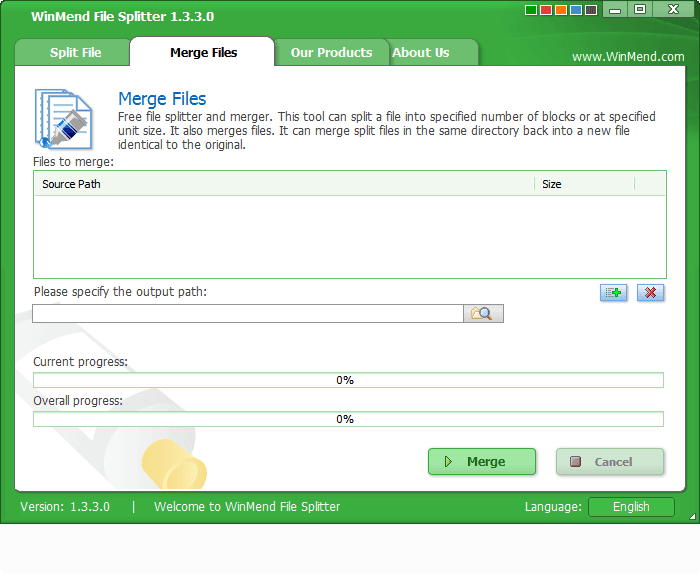Screen dimensions: 700x574
Task: Select the Merge Files tab
Action: 202,52
